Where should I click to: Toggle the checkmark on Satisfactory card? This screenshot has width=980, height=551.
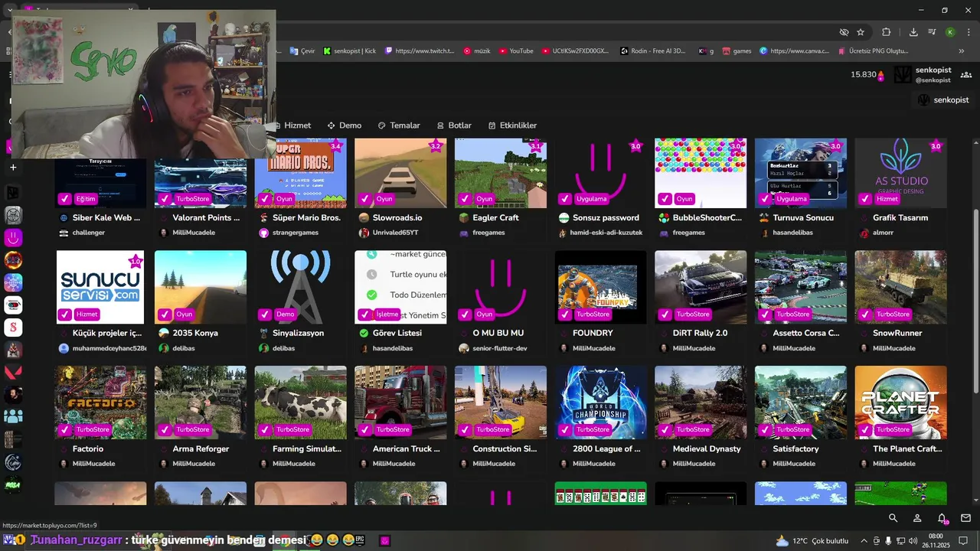click(x=764, y=430)
